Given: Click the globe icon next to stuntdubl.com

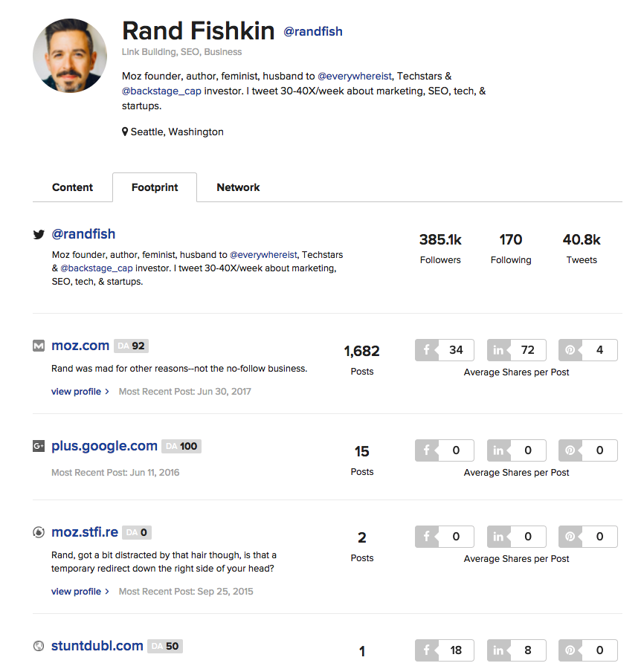Looking at the screenshot, I should coord(39,646).
